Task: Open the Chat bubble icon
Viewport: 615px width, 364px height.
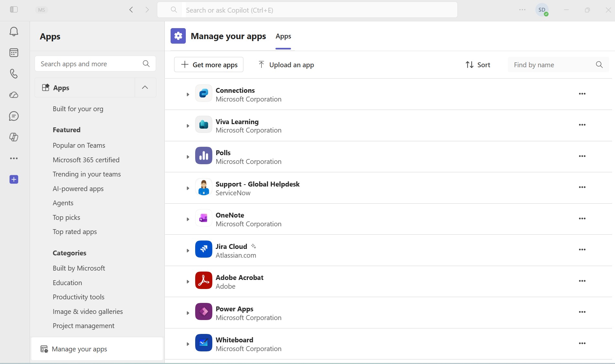Action: pyautogui.click(x=14, y=116)
